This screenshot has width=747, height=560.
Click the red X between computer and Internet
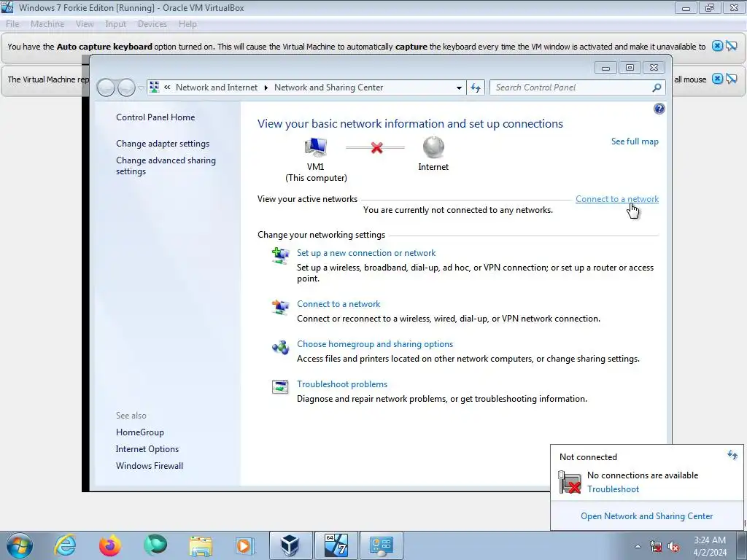coord(376,147)
